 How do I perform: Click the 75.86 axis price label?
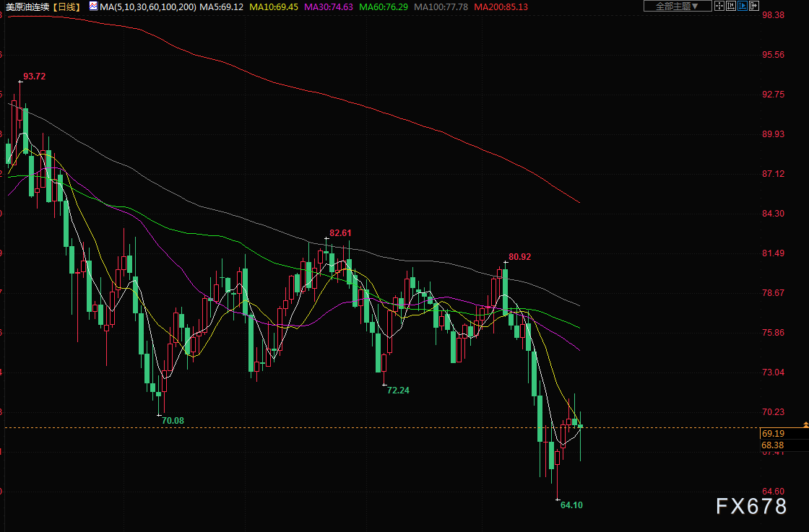click(773, 333)
